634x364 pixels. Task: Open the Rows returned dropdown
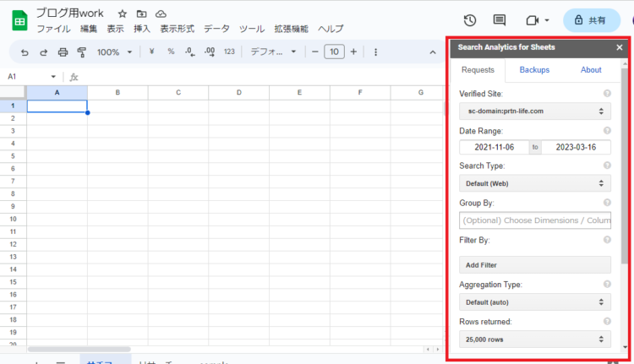pos(535,340)
